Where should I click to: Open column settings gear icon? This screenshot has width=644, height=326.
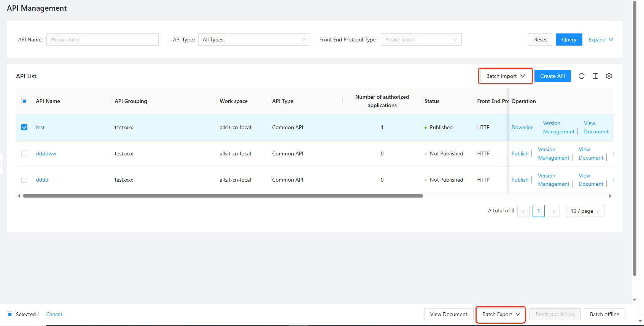pyautogui.click(x=609, y=76)
